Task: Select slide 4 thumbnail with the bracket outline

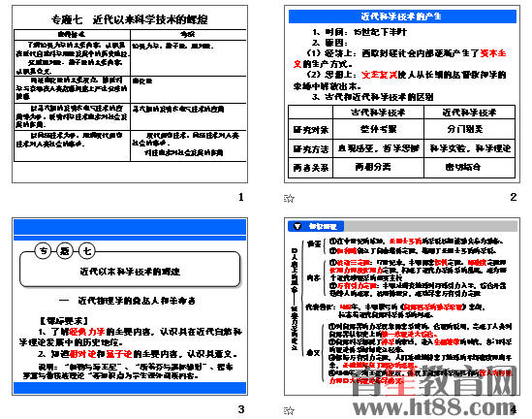Action: point(402,306)
